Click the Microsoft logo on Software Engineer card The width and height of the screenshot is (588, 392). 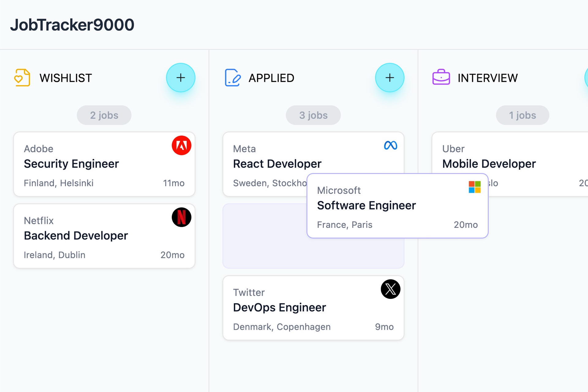click(475, 187)
